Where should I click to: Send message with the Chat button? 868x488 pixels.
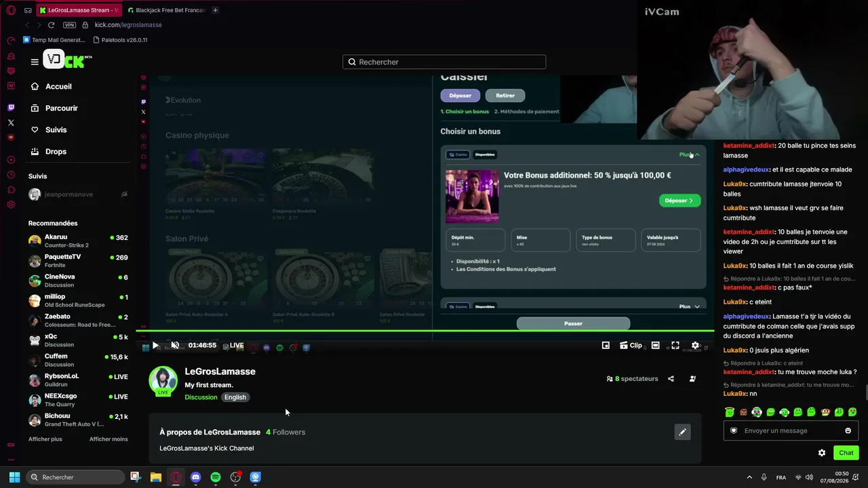[x=846, y=453]
